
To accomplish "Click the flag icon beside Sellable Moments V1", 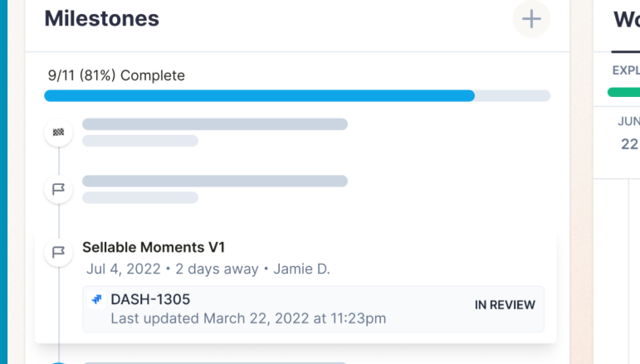I will click(x=58, y=251).
